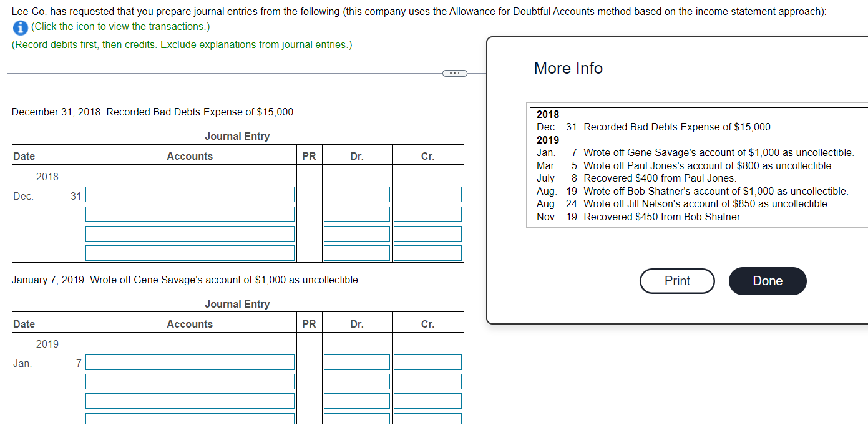
Task: Click 'December 31, 2018: Recorded Bad Debts Expense' heading
Action: pos(154,112)
